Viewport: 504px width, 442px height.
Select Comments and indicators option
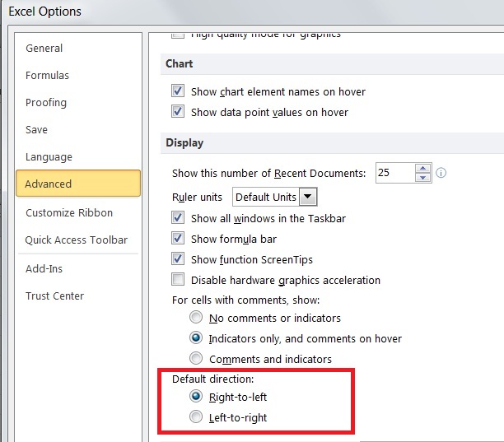pos(196,358)
